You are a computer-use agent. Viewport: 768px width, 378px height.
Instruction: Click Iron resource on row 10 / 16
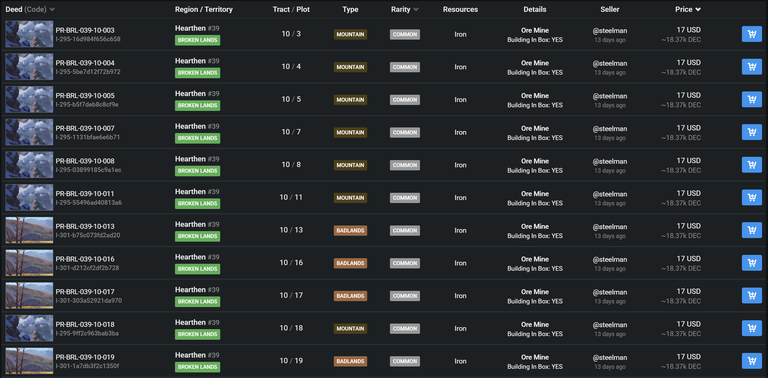tap(460, 263)
